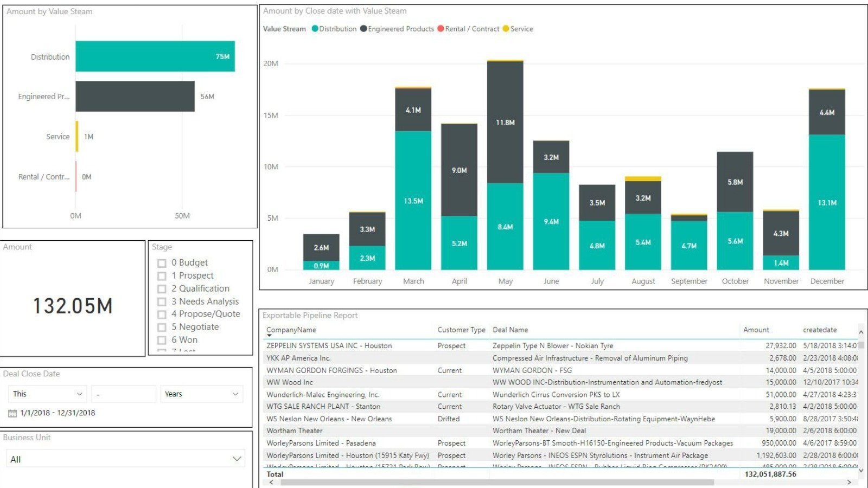
Task: Open the This dropdown under Deal Close Date
Action: click(47, 394)
